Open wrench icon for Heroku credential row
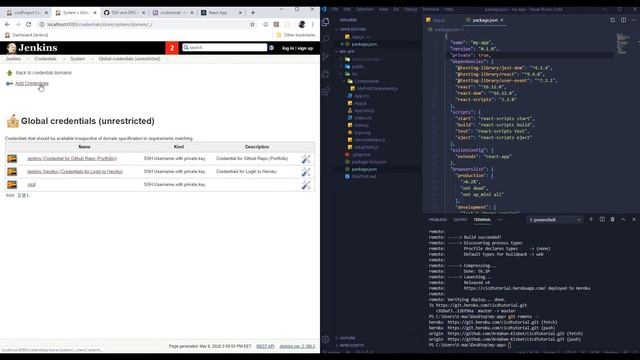 click(x=306, y=172)
